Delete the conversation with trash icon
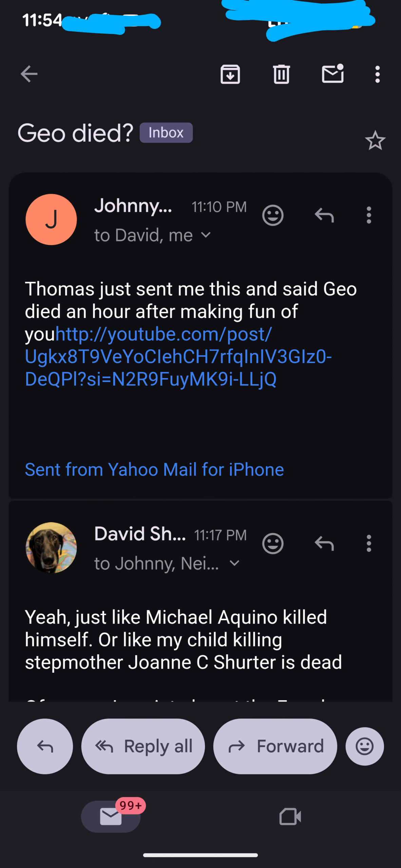 pos(281,74)
